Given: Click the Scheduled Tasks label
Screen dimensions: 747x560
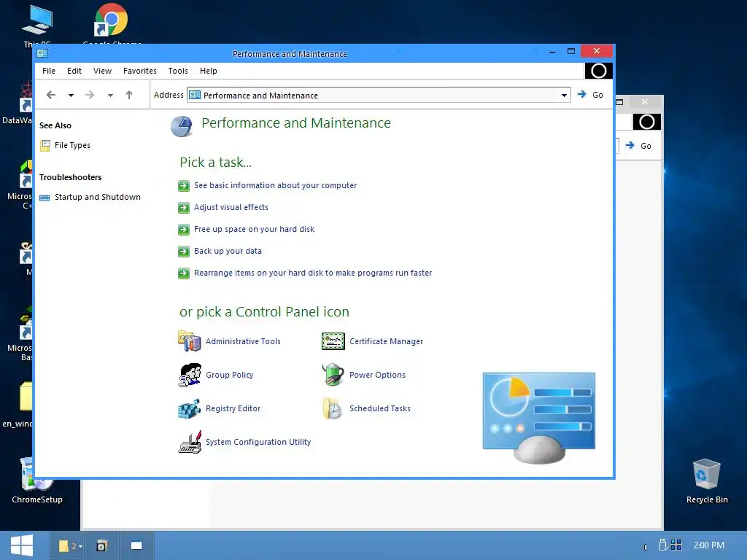Looking at the screenshot, I should click(379, 408).
